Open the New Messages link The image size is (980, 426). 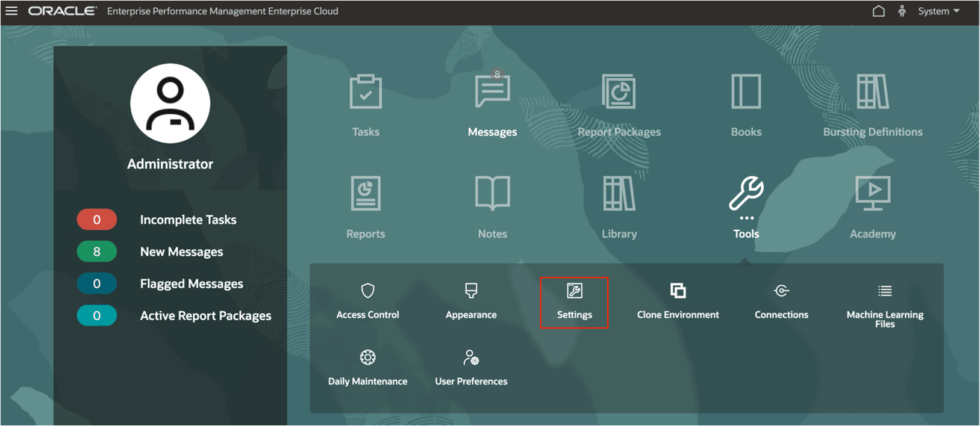(181, 252)
